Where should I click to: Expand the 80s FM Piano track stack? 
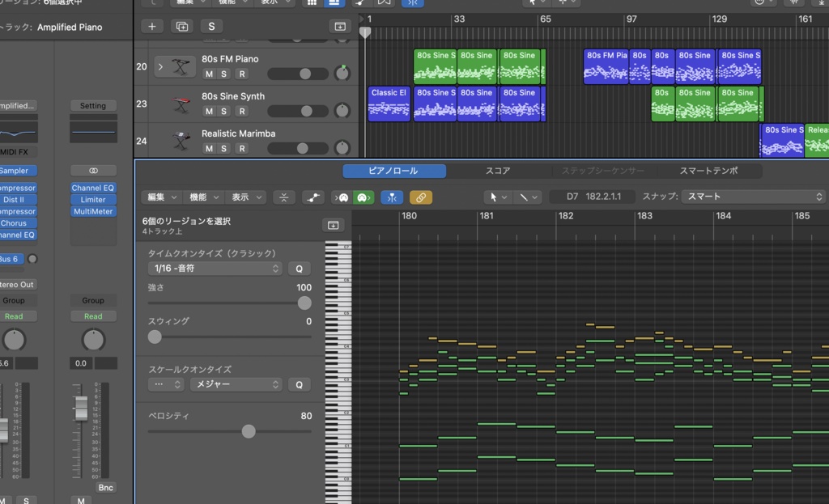tap(161, 66)
